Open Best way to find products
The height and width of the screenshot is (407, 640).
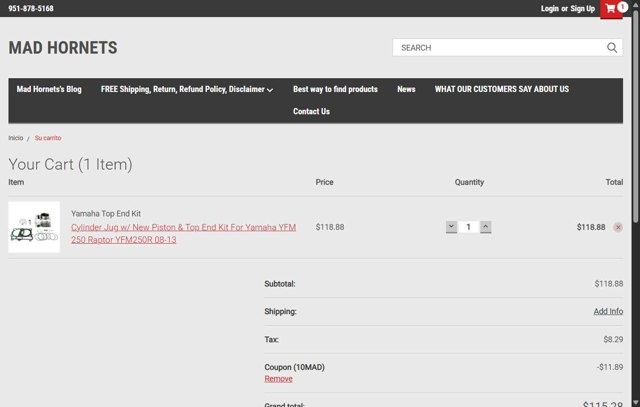(x=336, y=89)
